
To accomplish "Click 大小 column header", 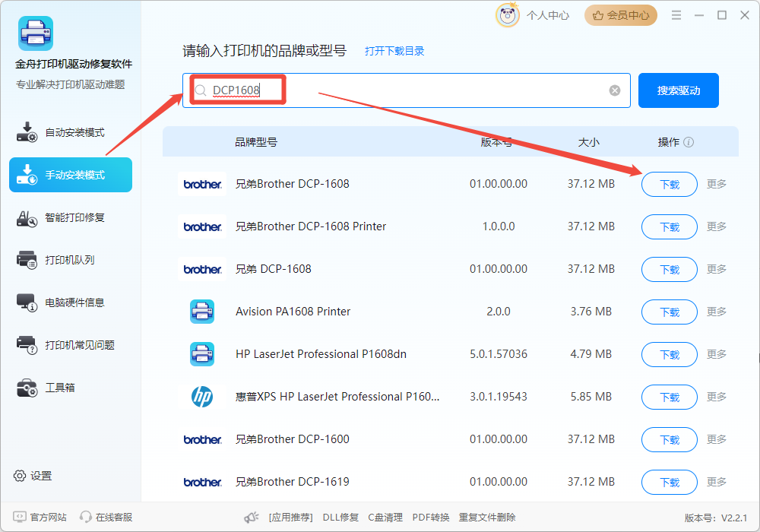I will coord(589,142).
